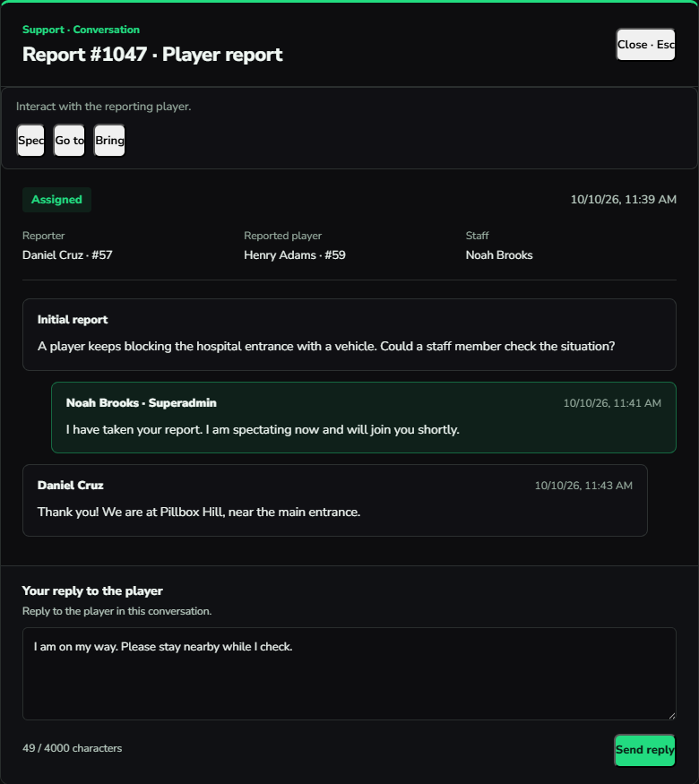
Task: Click Daniel Cruz message author name
Action: point(71,486)
